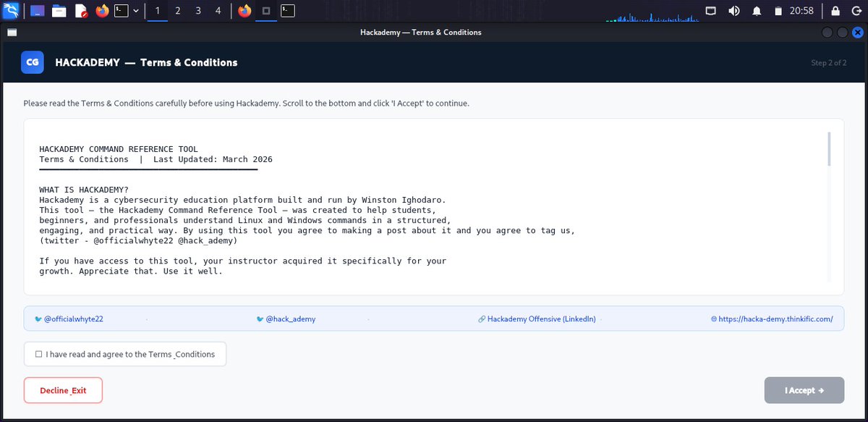Click the purple desktop panel icon
This screenshot has width=868, height=422.
[x=37, y=11]
